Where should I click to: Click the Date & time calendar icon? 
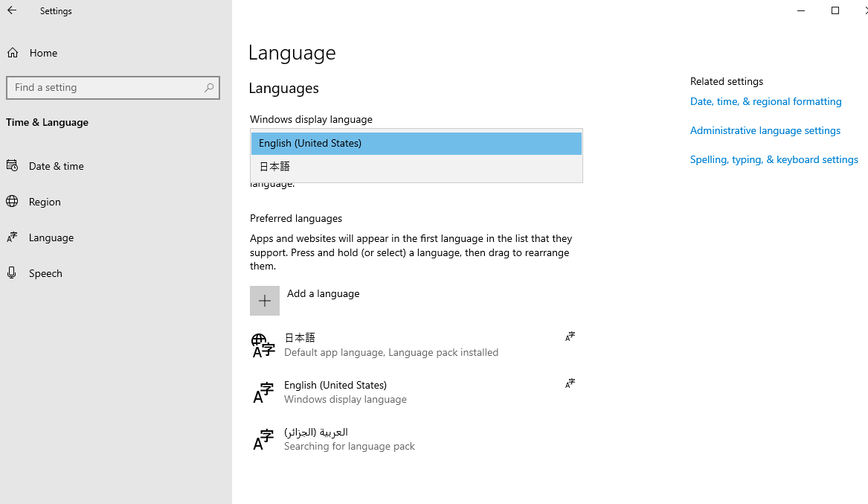point(12,165)
